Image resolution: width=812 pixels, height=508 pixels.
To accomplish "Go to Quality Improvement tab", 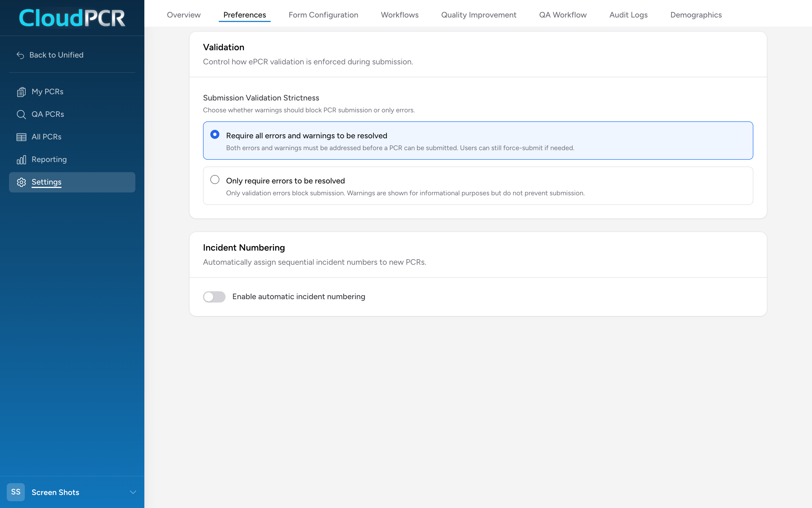I will click(478, 15).
